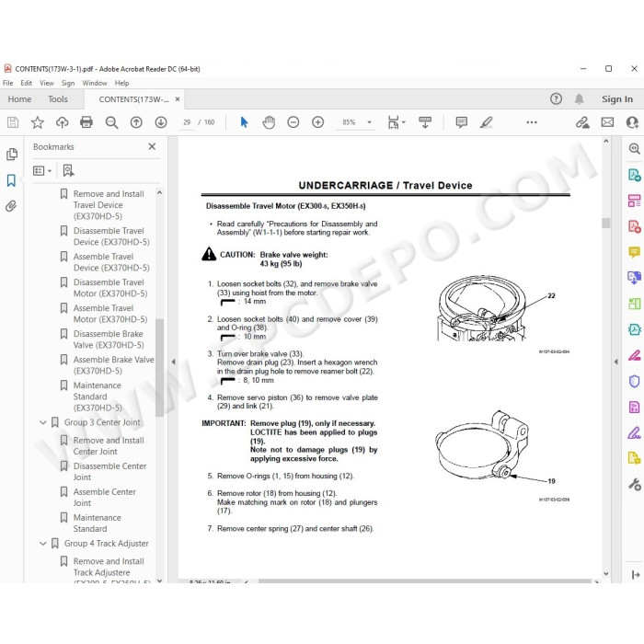The width and height of the screenshot is (644, 644).
Task: Open Disassemble Center Joint bookmark
Action: click(x=109, y=471)
